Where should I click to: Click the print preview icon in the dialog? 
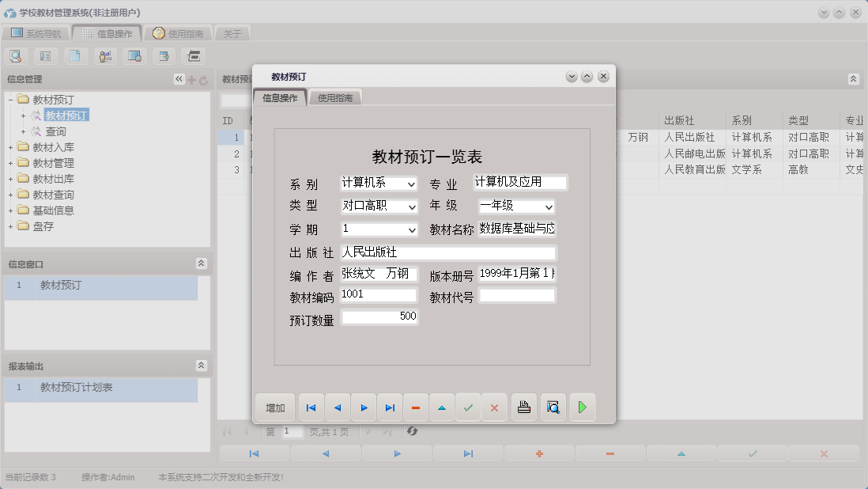point(553,407)
